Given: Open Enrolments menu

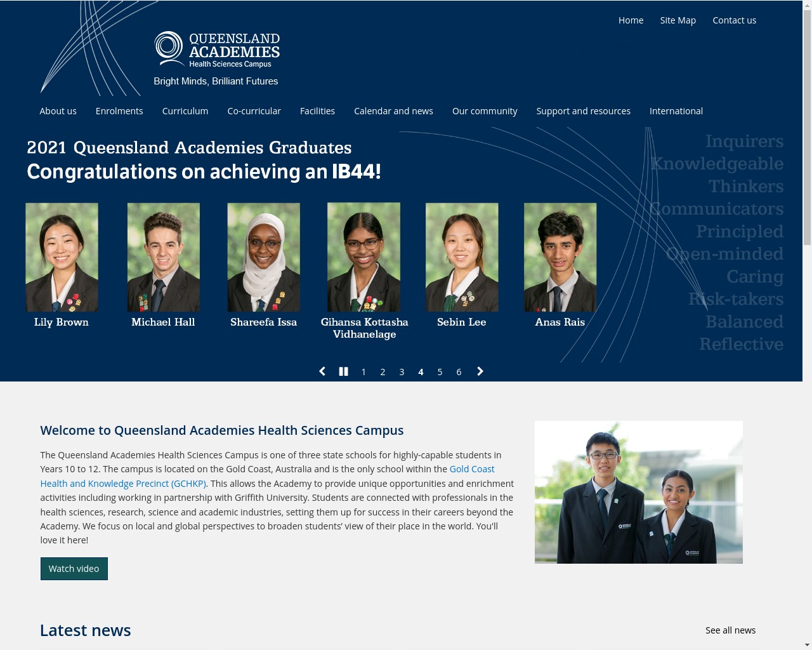Looking at the screenshot, I should tap(119, 111).
